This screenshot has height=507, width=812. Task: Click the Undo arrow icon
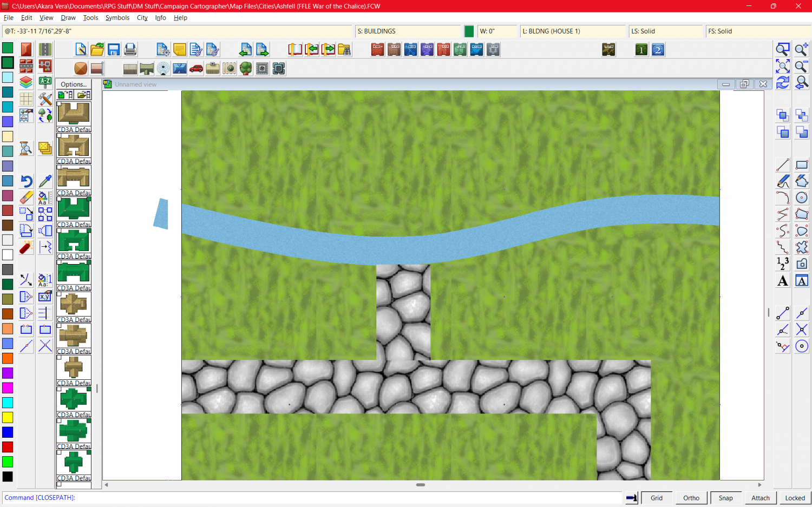26,181
